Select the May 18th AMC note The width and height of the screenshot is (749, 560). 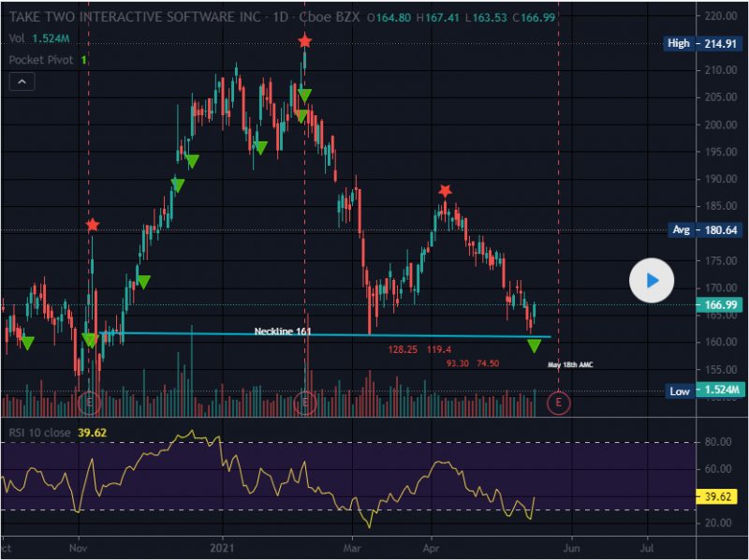coord(570,365)
